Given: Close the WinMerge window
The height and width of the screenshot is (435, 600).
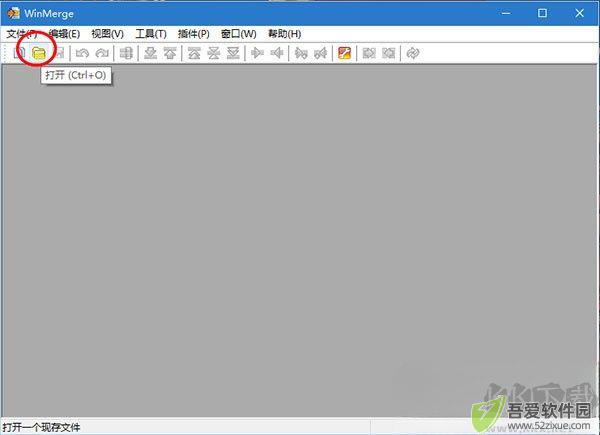Looking at the screenshot, I should 579,13.
